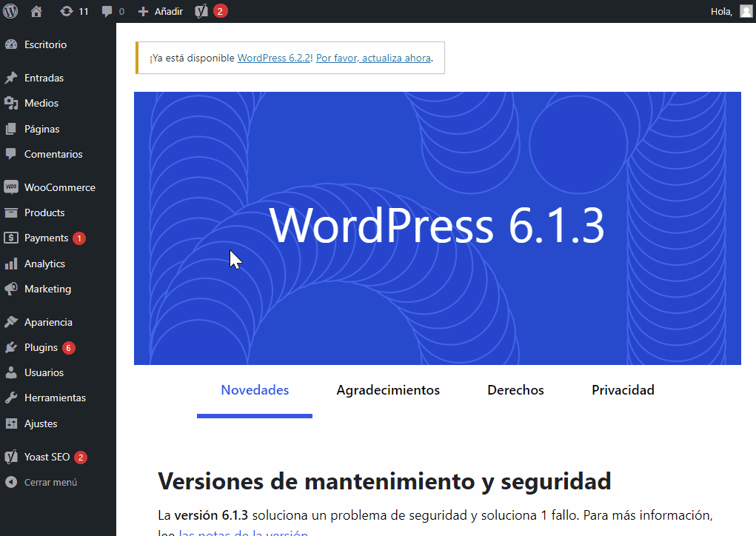Click the Marketing megaphone icon
The image size is (756, 536).
[x=11, y=289]
